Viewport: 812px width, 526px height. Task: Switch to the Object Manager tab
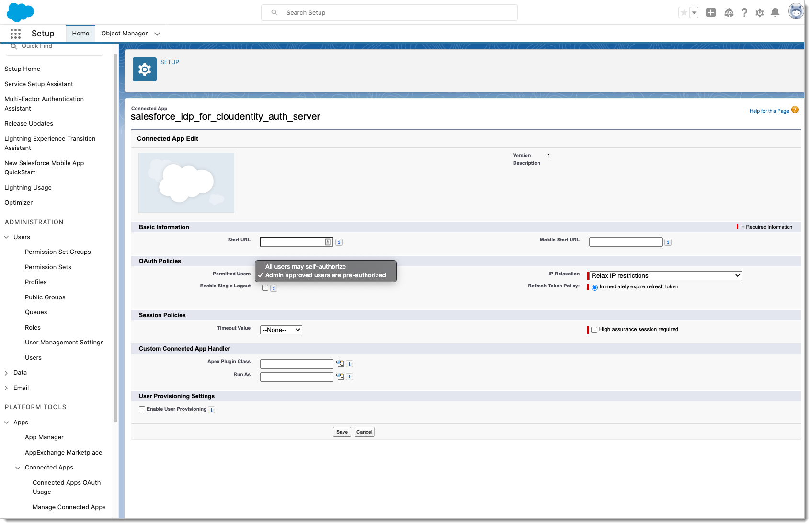pyautogui.click(x=125, y=34)
